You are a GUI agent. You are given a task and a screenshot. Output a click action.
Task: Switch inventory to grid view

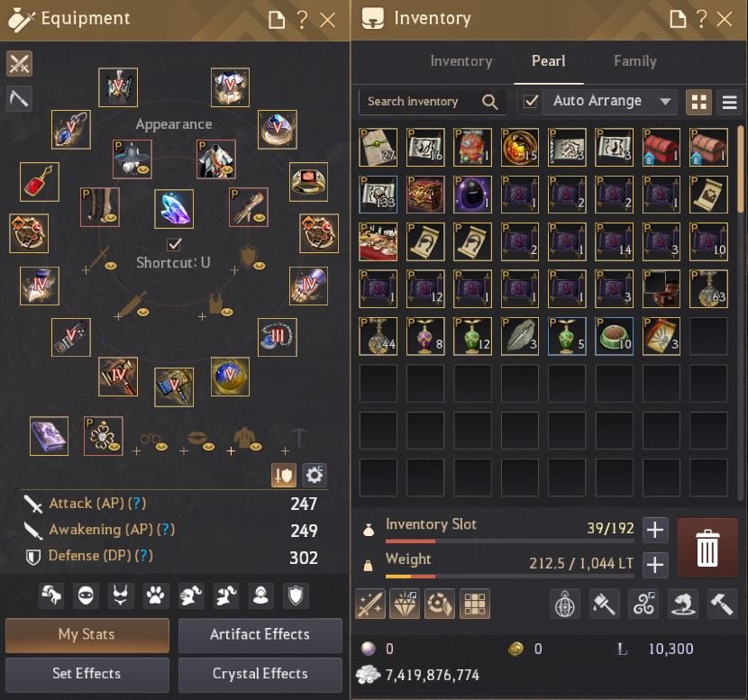click(x=698, y=102)
